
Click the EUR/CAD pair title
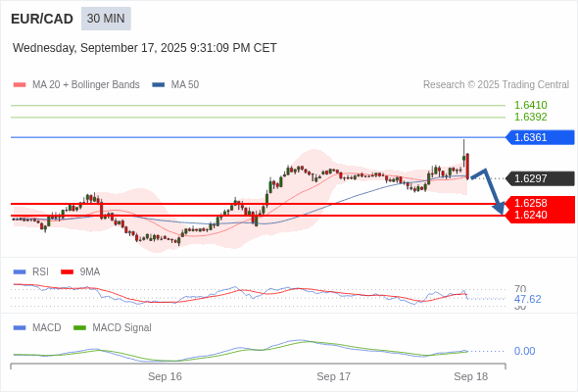point(42,19)
